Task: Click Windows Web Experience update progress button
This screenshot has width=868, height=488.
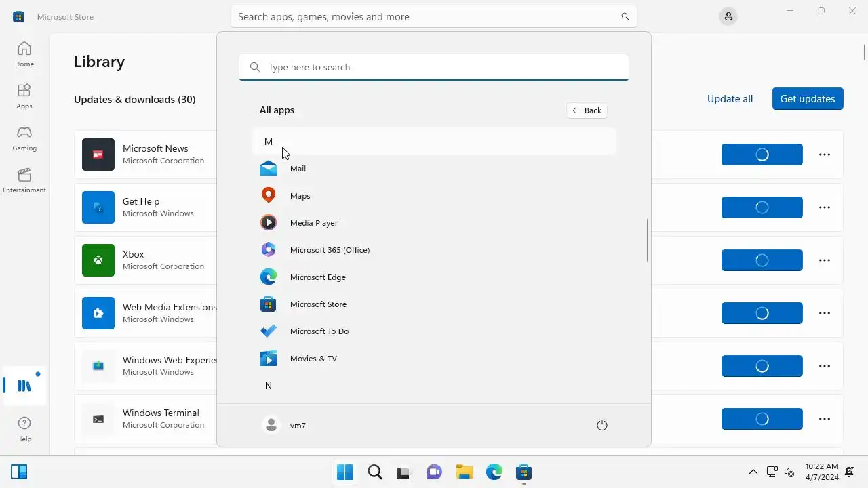Action: pyautogui.click(x=762, y=366)
